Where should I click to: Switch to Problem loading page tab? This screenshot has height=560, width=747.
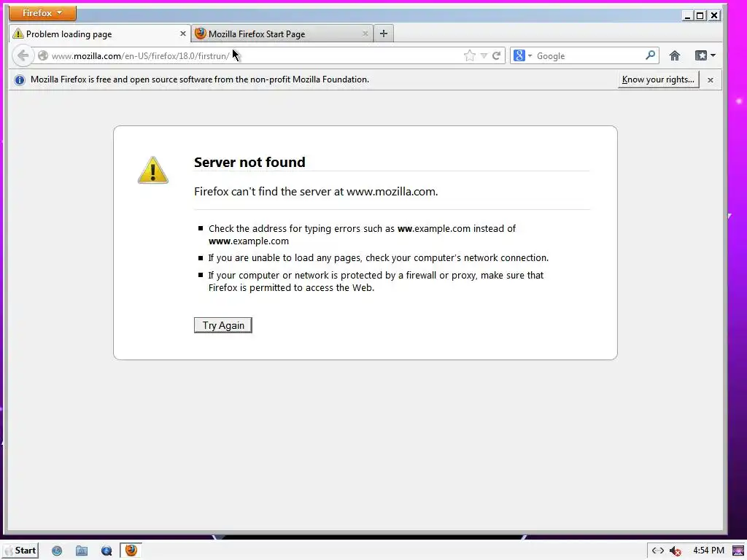point(99,34)
